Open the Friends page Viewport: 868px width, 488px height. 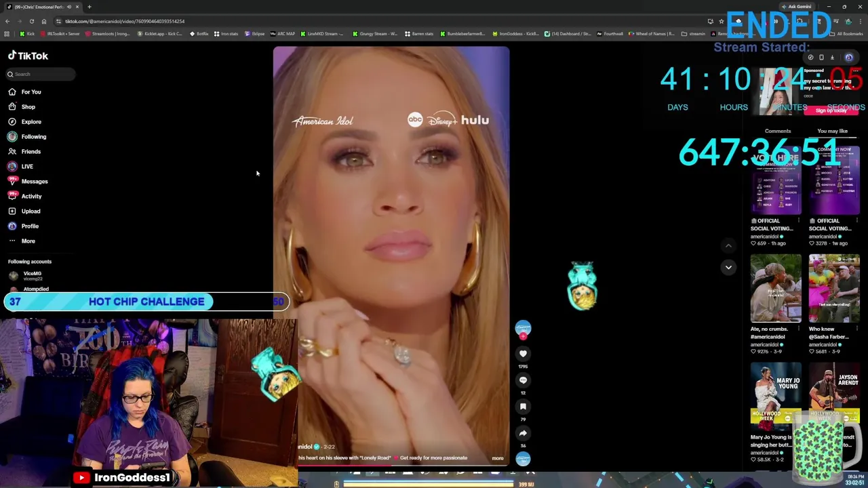(24, 151)
